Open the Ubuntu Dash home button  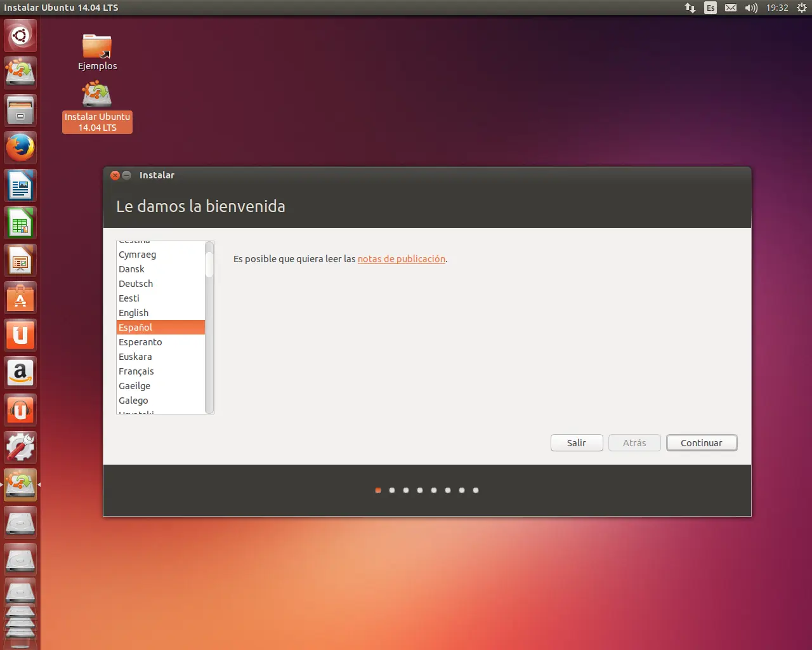[x=20, y=36]
